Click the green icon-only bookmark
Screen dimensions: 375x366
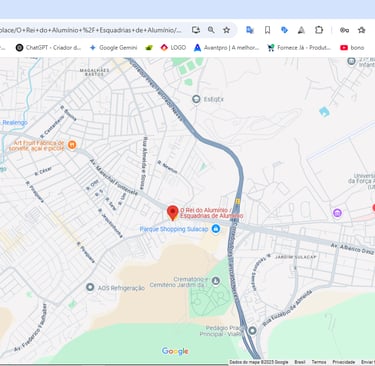point(149,48)
